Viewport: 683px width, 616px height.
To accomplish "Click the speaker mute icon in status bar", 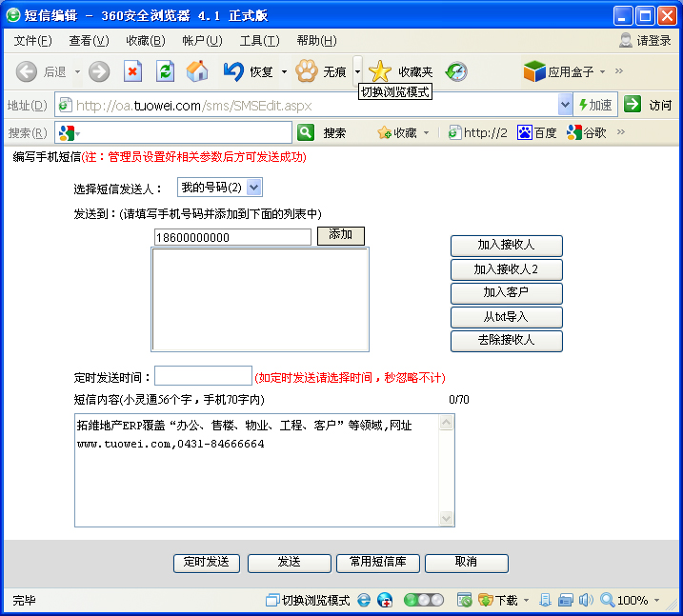I will tap(585, 601).
